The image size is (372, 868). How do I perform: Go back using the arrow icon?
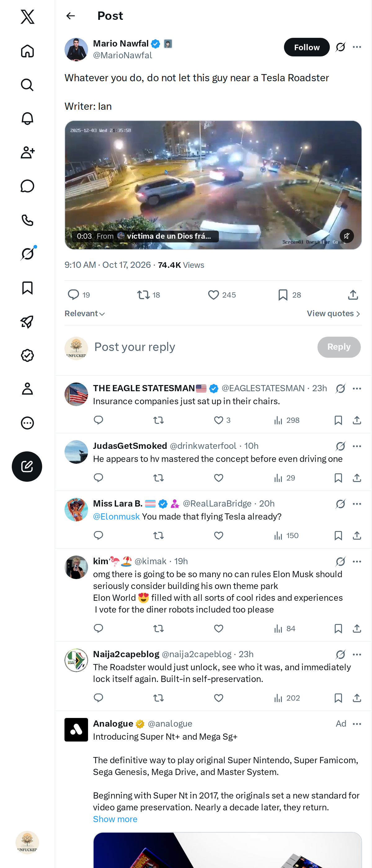tap(70, 16)
